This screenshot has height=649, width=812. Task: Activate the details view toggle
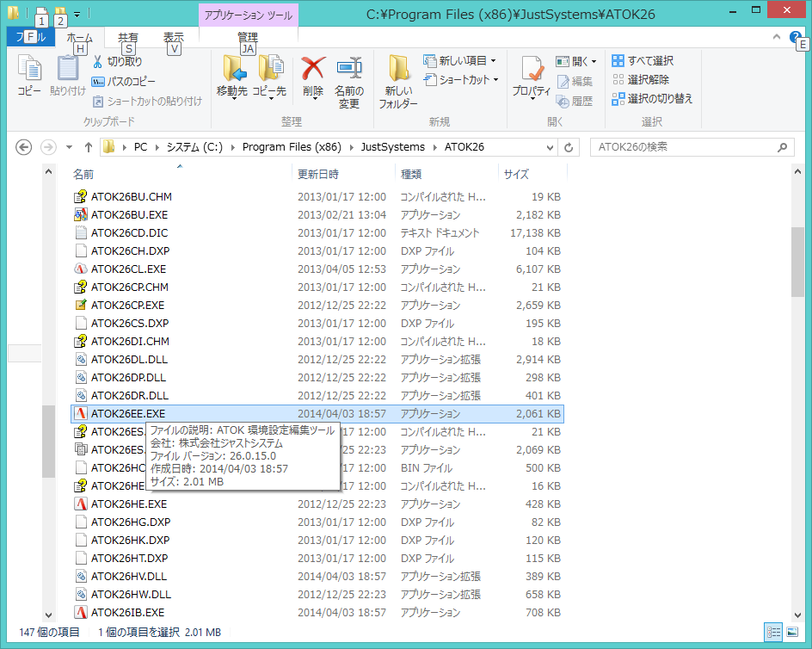click(774, 631)
